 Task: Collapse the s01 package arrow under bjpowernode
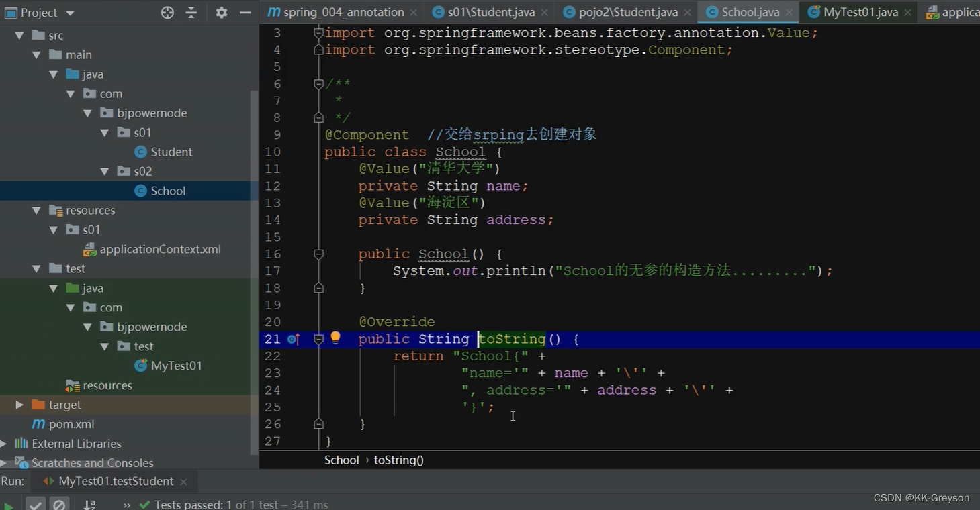105,133
